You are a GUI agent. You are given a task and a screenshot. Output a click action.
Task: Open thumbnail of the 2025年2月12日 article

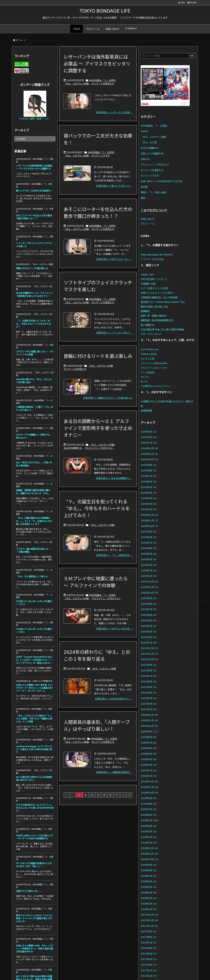pyautogui.click(x=77, y=320)
